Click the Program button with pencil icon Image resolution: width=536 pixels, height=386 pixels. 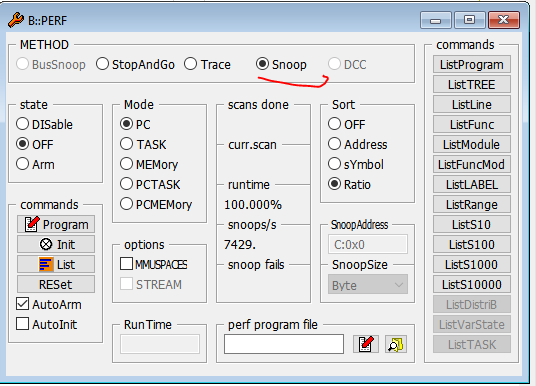tap(56, 224)
